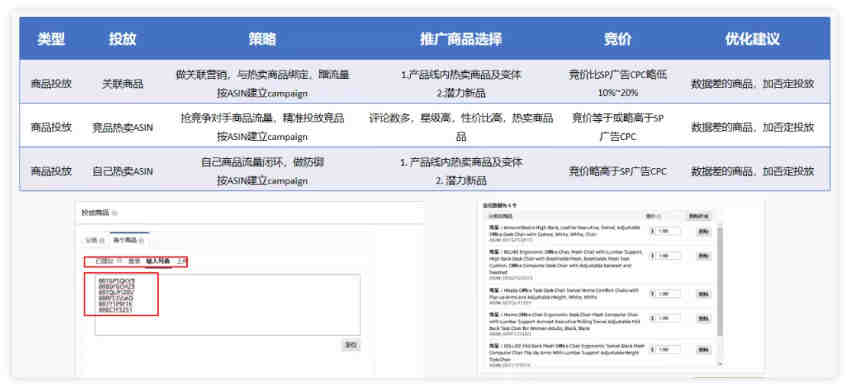Click bid text 竞价略高于SP广告CPC

[618, 171]
